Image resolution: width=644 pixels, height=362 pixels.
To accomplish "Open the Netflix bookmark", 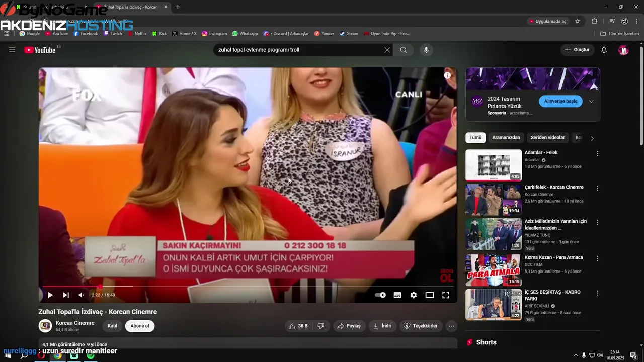I will tap(137, 34).
